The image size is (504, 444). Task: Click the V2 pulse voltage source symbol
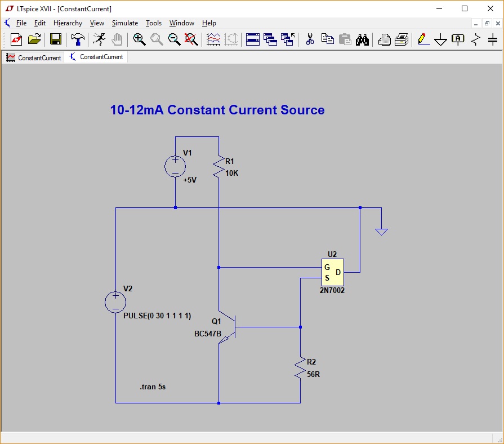tap(115, 301)
